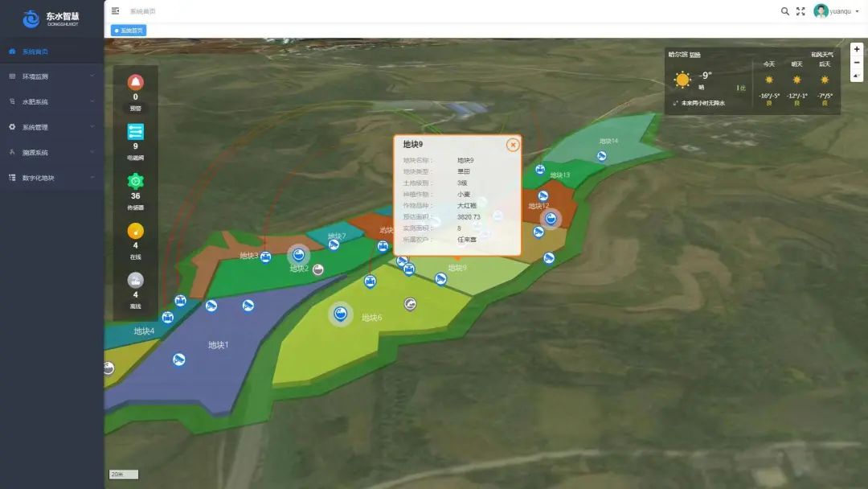This screenshot has width=868, height=489.
Task: Click the solenoid valve count icon
Action: point(135,132)
